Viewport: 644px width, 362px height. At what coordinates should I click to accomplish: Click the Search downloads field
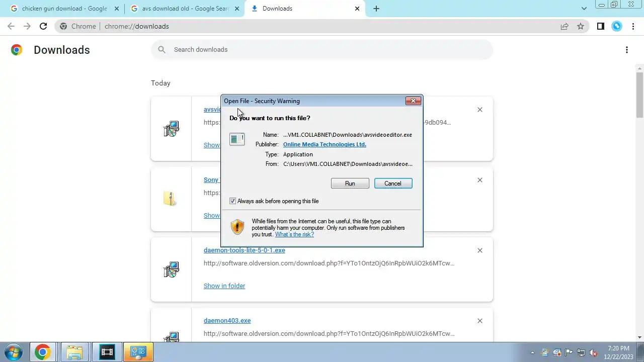322,49
